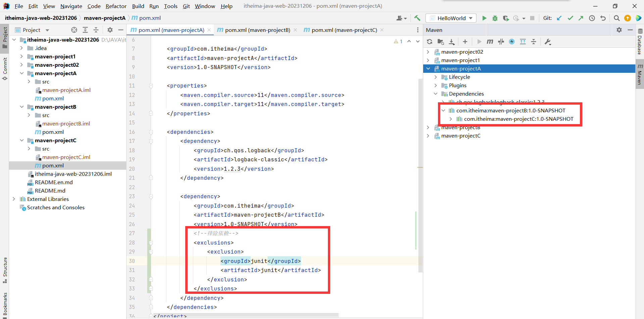Open user account dropdown icon

point(402,18)
